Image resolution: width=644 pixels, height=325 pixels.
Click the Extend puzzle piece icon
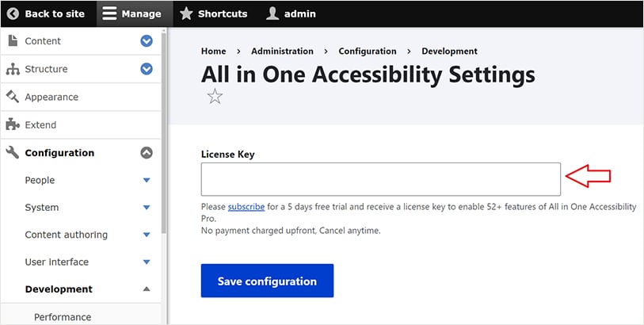[12, 124]
